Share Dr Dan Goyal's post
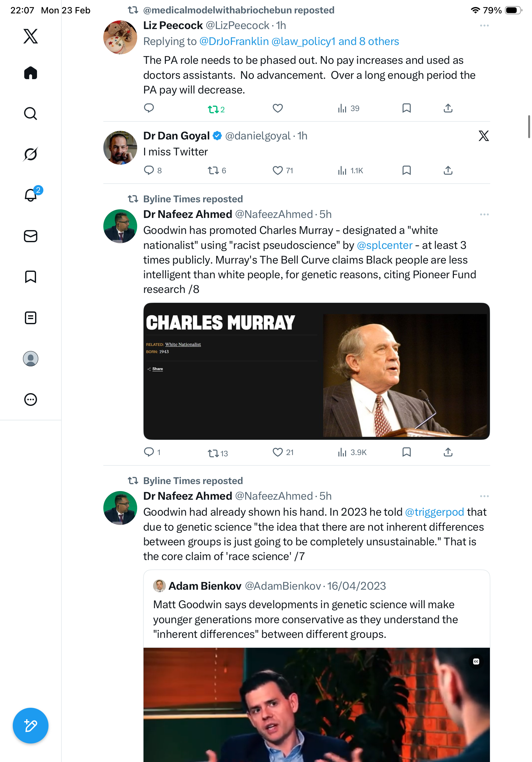Screen dimensions: 532x762 [x=448, y=170]
